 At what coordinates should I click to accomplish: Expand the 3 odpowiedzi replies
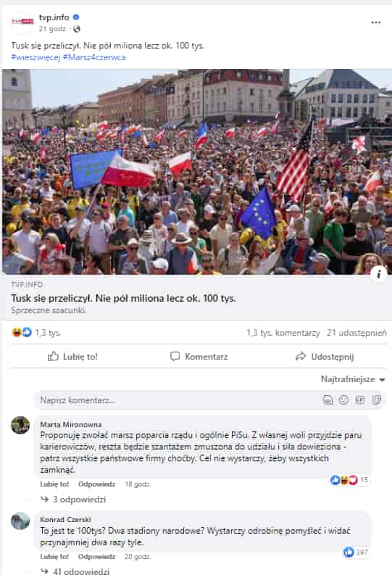(x=73, y=499)
